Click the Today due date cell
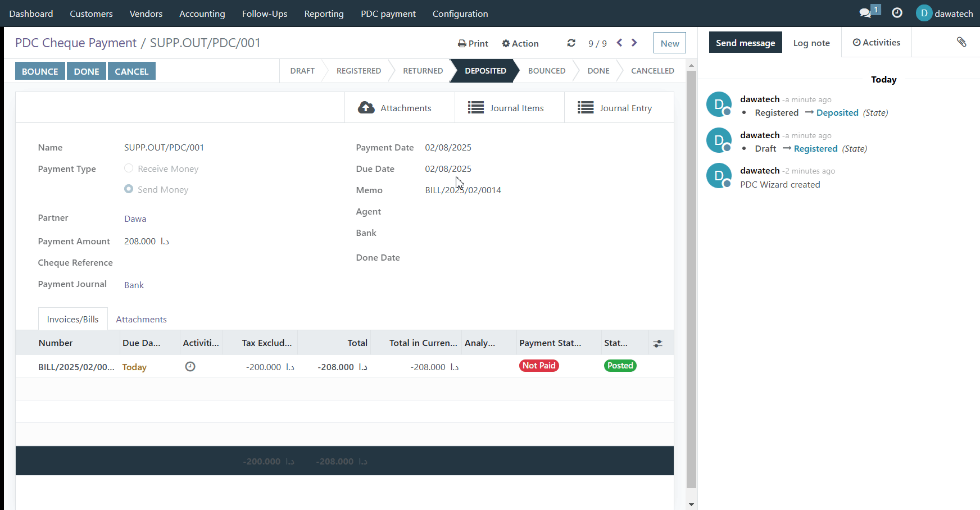The width and height of the screenshot is (980, 510). pos(134,367)
